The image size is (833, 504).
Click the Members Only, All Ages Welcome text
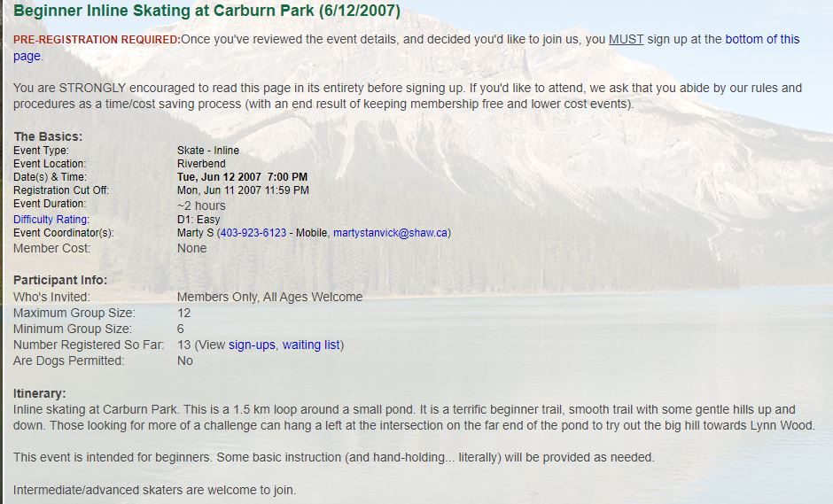pos(269,297)
